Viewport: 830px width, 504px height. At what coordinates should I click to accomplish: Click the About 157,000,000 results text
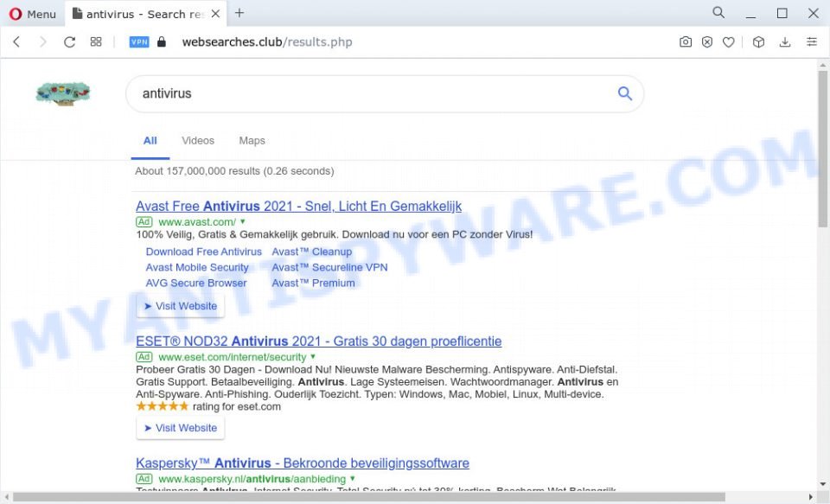(x=234, y=171)
